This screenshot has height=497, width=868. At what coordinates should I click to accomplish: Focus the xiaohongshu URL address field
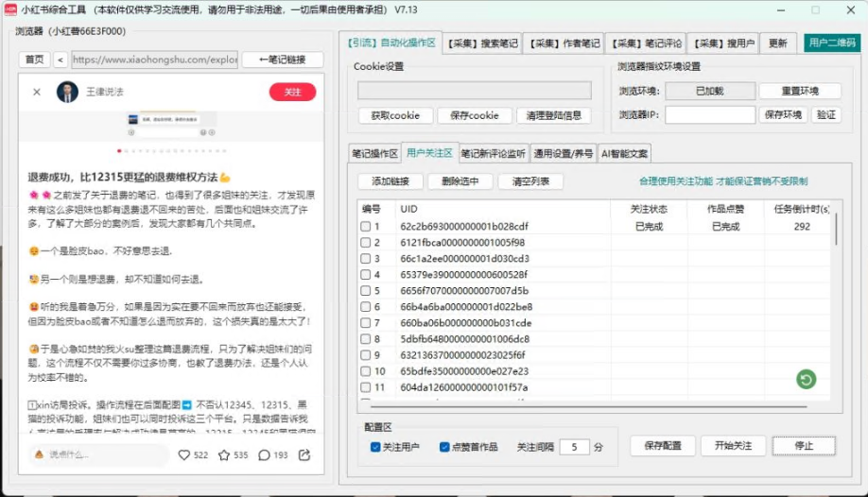[x=154, y=60]
